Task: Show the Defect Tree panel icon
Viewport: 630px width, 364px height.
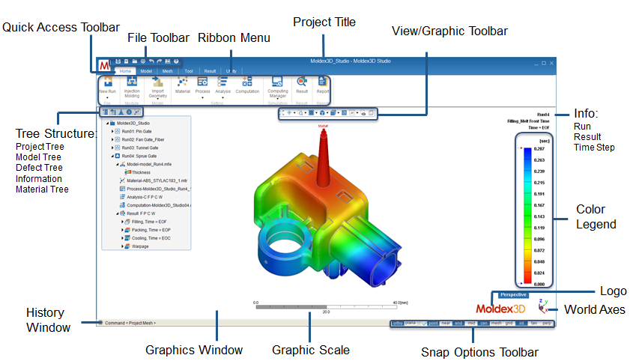Action: (x=121, y=112)
